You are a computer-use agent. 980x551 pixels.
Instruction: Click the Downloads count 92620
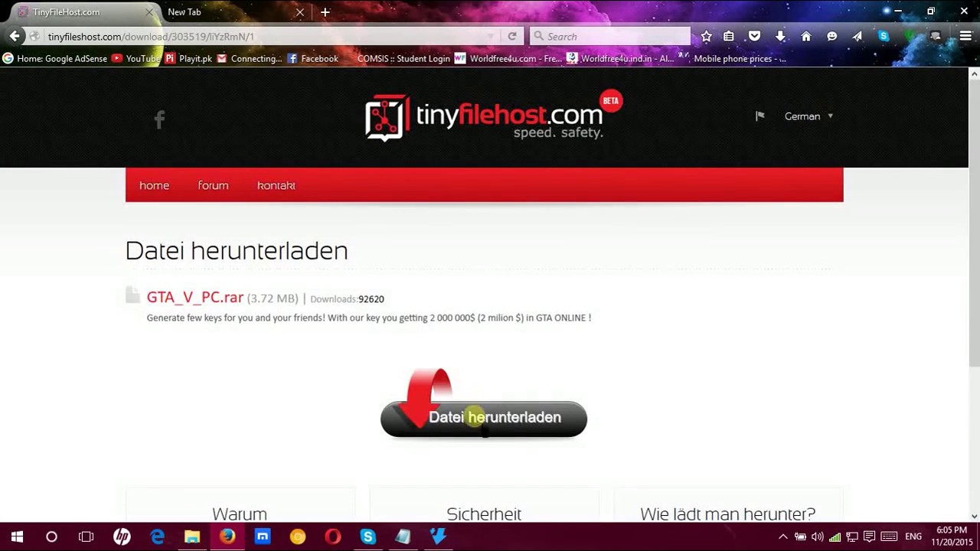[x=371, y=299]
